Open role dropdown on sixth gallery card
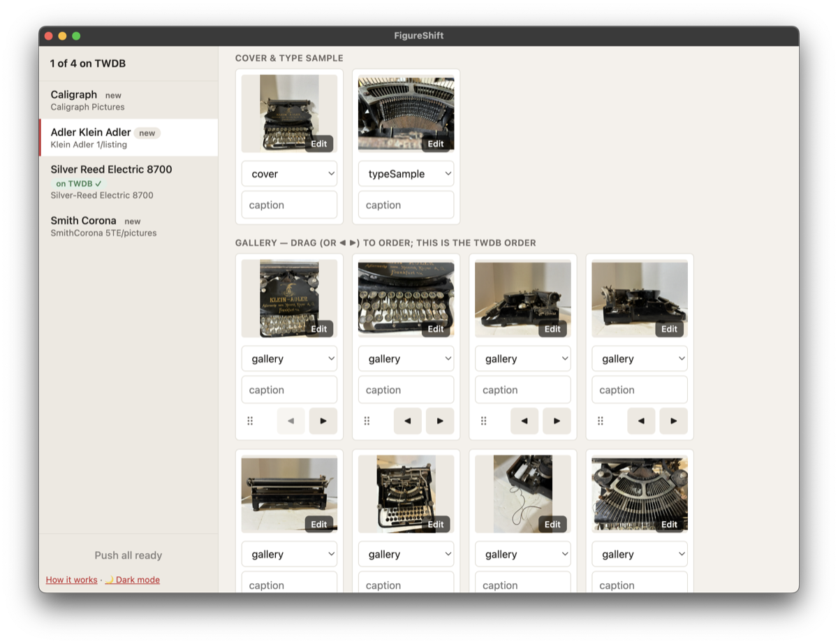 pos(406,555)
